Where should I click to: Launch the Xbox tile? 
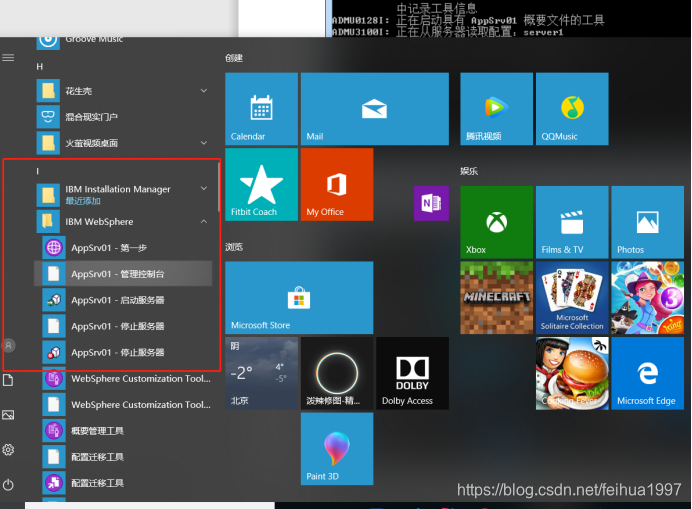coord(496,222)
